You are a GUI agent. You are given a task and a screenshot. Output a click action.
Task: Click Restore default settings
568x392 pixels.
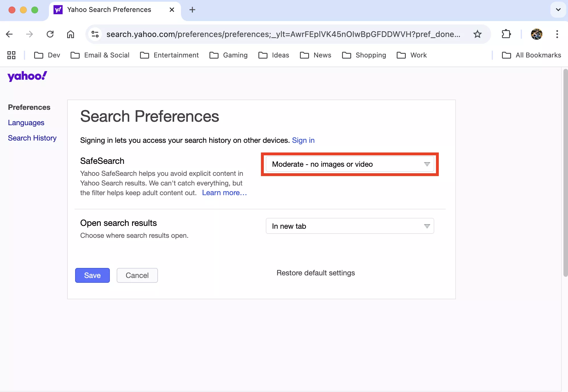pos(316,273)
